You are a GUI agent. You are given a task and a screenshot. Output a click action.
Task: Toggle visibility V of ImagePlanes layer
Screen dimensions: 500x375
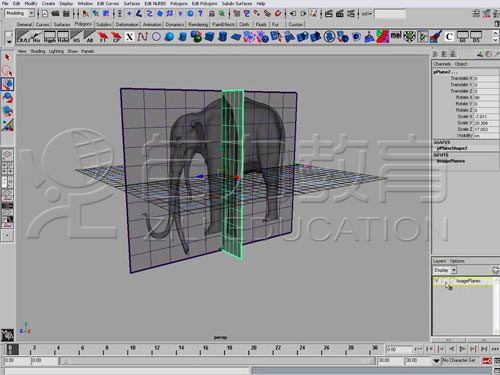point(436,281)
